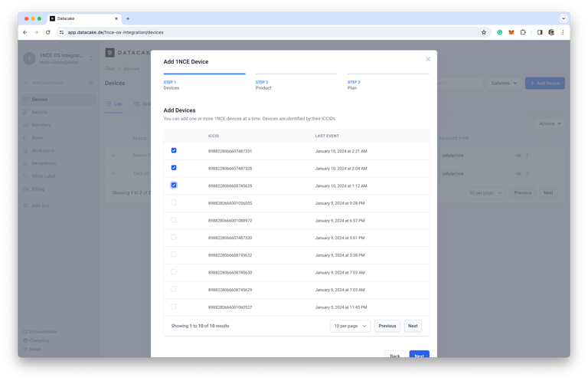Click the browser reload icon
The width and height of the screenshot is (588, 381).
click(47, 32)
